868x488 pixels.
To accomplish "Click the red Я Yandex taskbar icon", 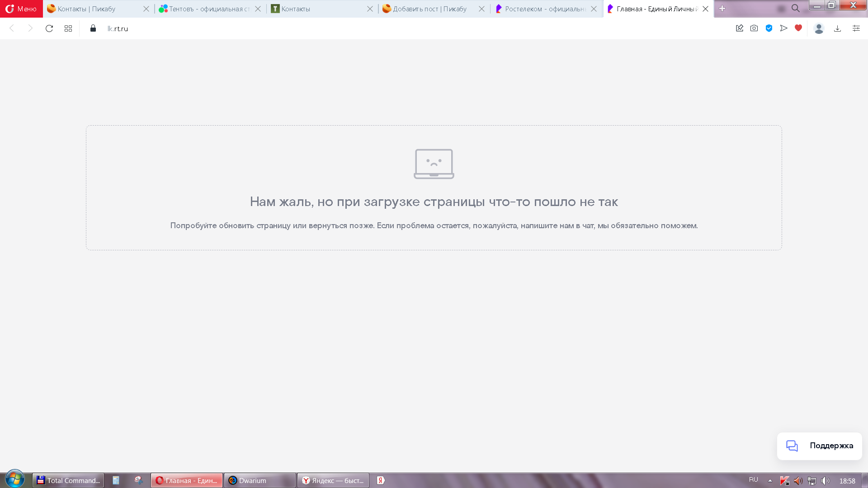I will click(381, 480).
